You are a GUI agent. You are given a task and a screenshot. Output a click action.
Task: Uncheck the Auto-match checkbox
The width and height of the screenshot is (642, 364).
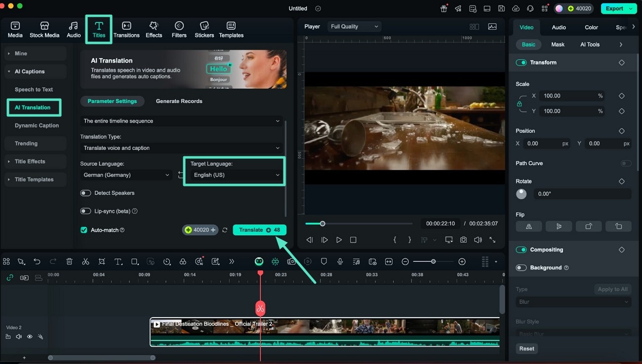pyautogui.click(x=84, y=230)
